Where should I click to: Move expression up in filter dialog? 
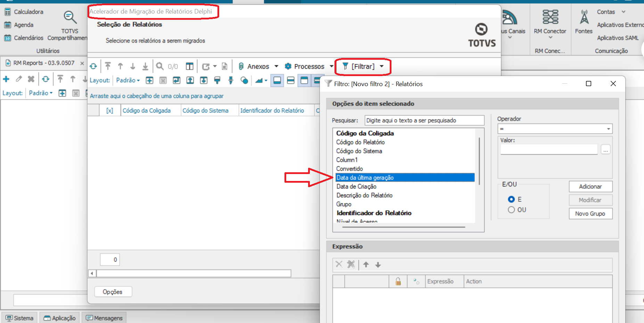[366, 265]
